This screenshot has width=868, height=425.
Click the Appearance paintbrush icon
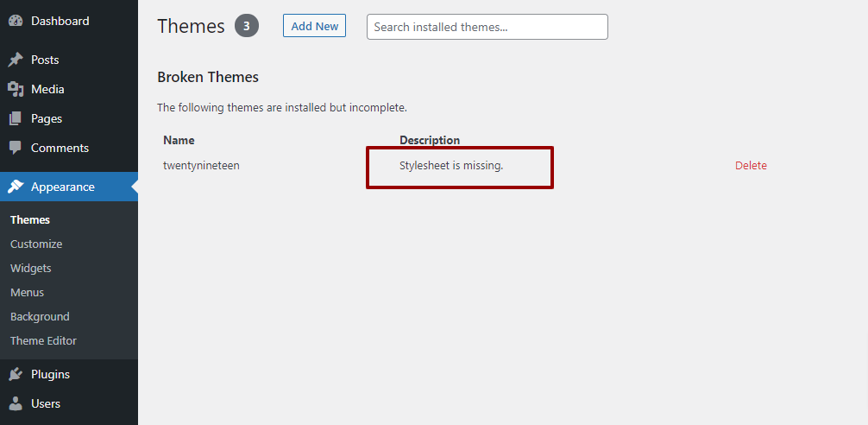16,187
